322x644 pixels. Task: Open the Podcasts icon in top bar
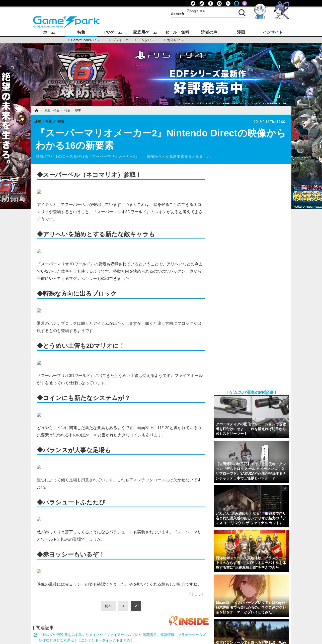pyautogui.click(x=245, y=3)
